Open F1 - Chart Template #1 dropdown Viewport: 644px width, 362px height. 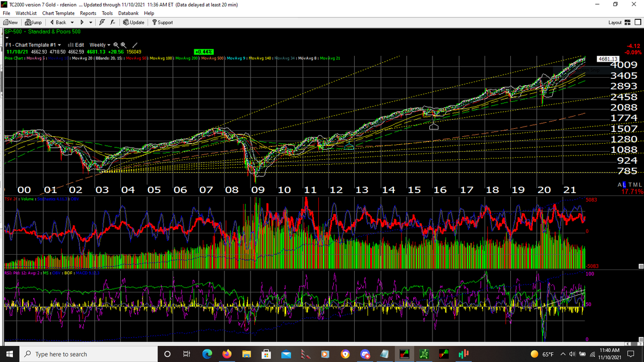[x=33, y=45]
